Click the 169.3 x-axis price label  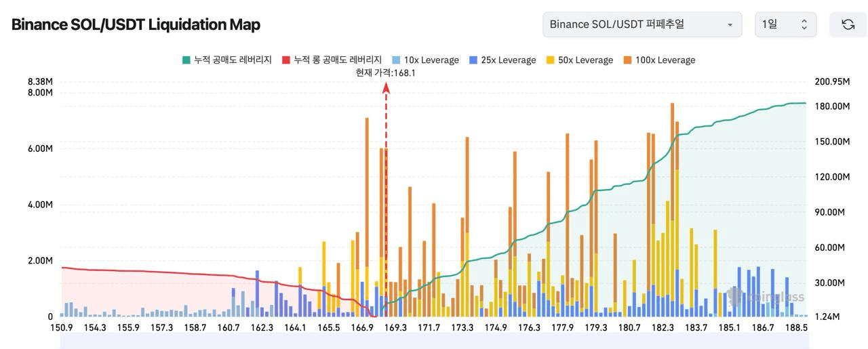point(395,327)
